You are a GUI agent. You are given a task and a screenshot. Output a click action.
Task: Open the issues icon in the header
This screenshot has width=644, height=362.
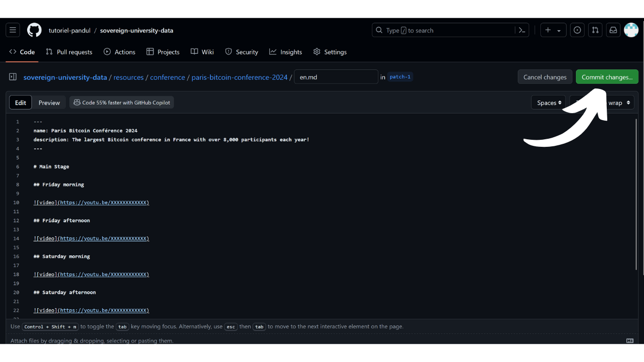(577, 30)
